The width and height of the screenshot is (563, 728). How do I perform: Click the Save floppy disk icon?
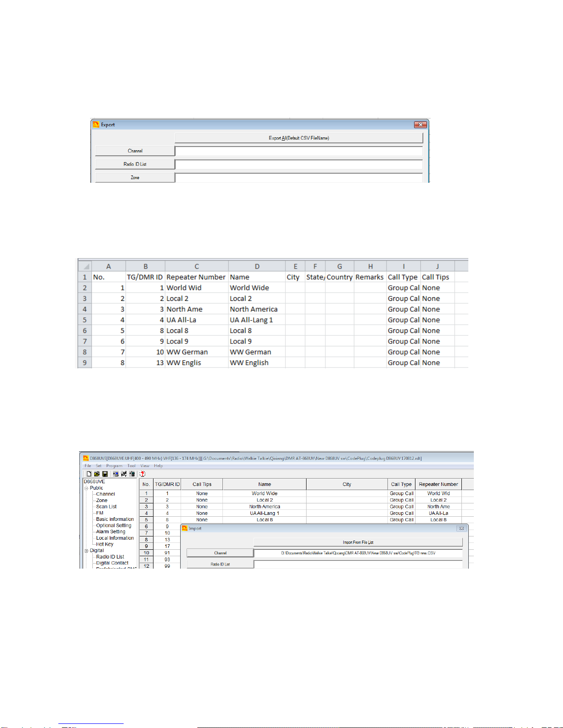coord(105,474)
